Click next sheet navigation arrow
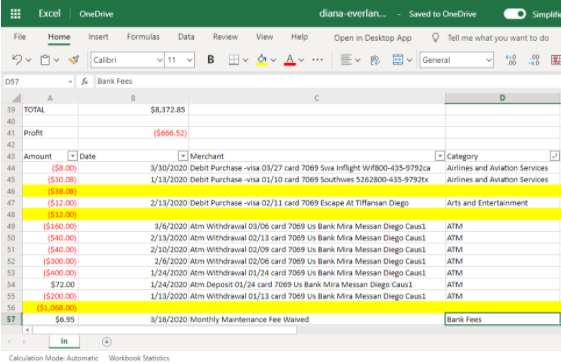Image resolution: width=561 pixels, height=363 pixels. [x=24, y=342]
